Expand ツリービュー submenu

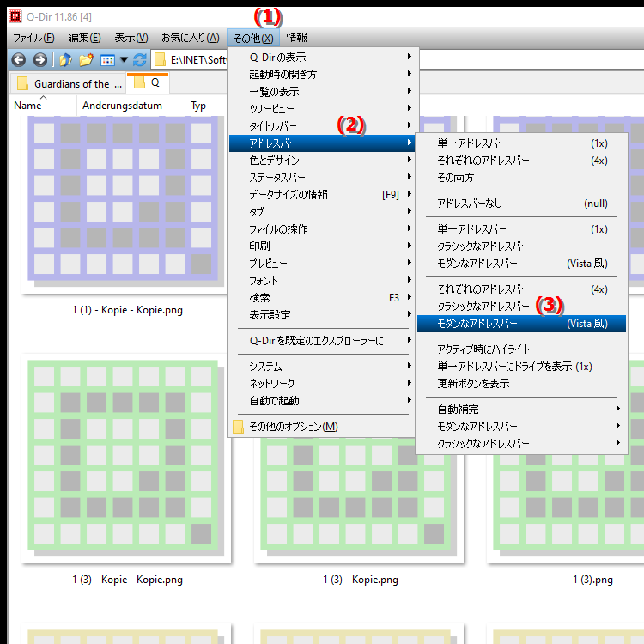point(322,109)
